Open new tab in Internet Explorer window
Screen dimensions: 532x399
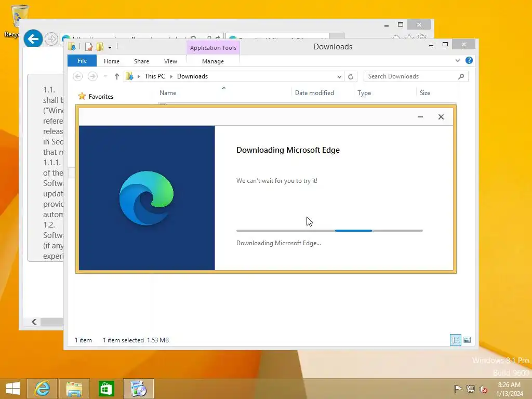[337, 37]
